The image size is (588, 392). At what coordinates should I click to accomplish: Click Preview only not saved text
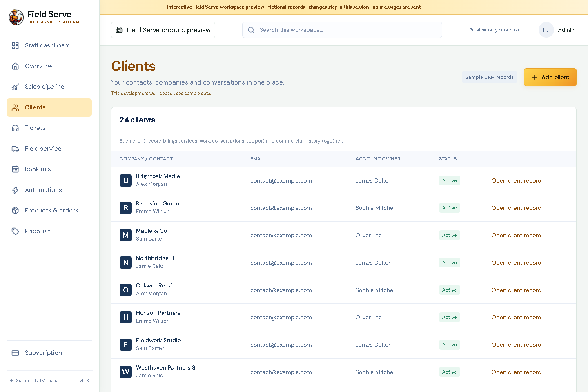[x=496, y=30]
